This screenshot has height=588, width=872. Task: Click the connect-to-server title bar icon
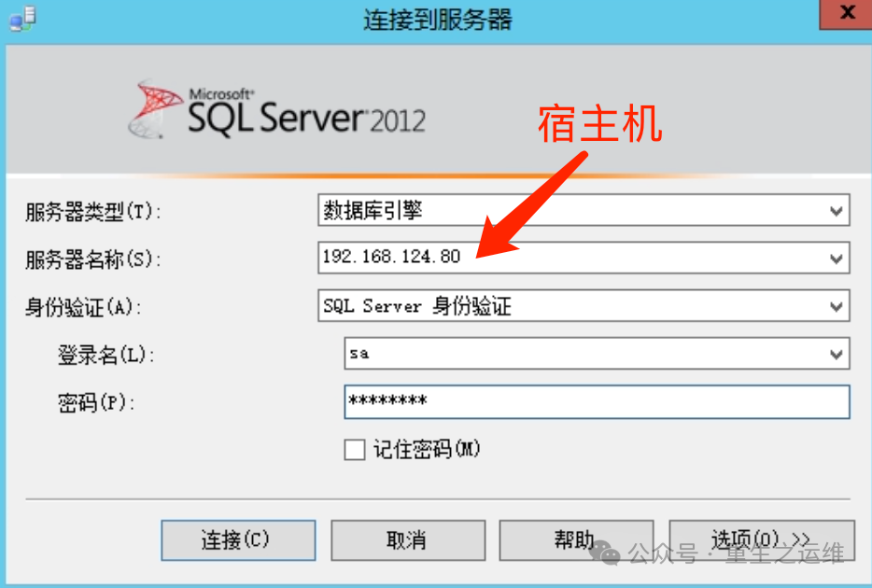point(22,18)
